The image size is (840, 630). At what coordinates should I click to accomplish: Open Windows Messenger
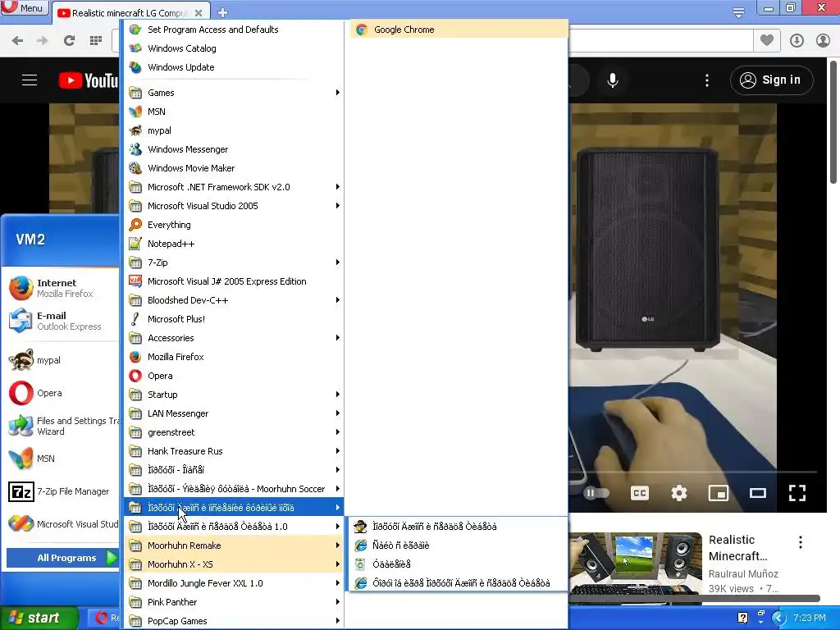click(x=234, y=149)
